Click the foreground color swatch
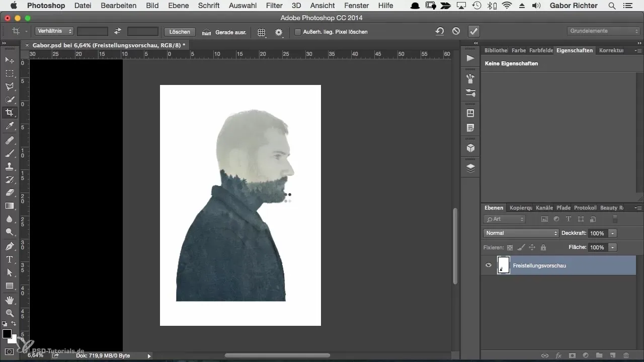Screen dimensions: 644x362 click(x=7, y=334)
